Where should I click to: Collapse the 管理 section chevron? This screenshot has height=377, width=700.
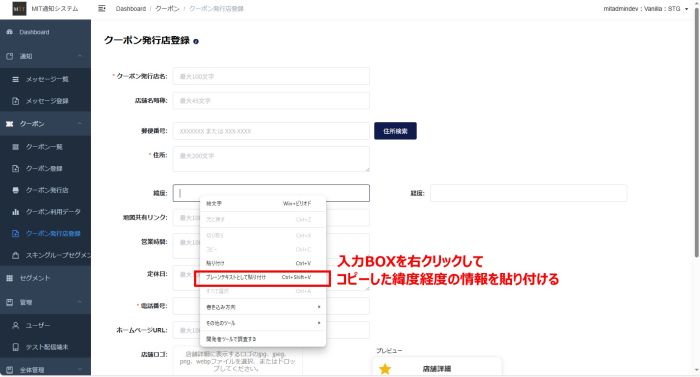(80, 302)
